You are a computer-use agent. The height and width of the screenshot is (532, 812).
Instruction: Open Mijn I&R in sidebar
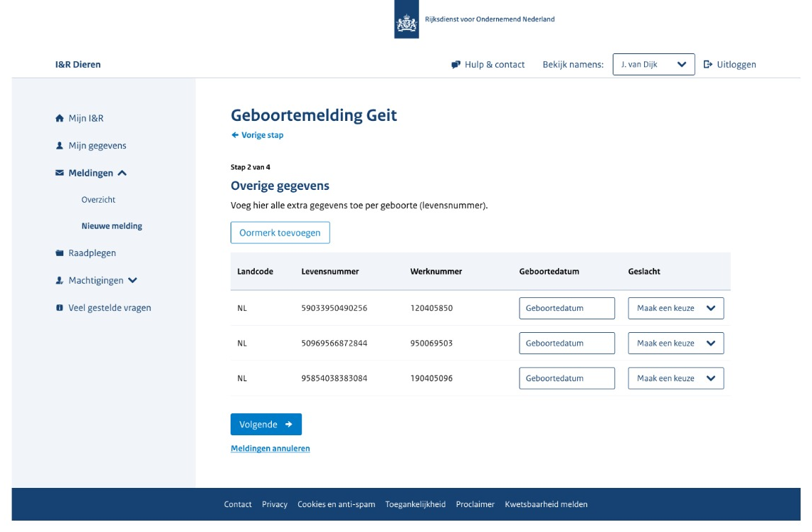point(85,118)
